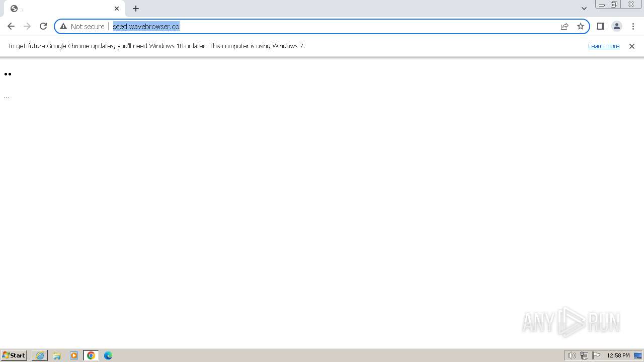
Task: Open the Chrome profile avatar menu
Action: tap(616, 26)
